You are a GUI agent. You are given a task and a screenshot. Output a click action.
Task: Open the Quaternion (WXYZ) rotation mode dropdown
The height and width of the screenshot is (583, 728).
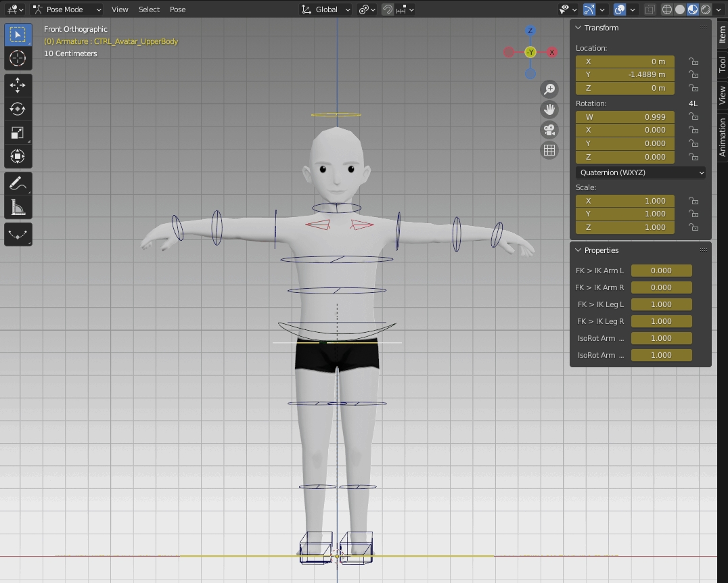tap(641, 172)
